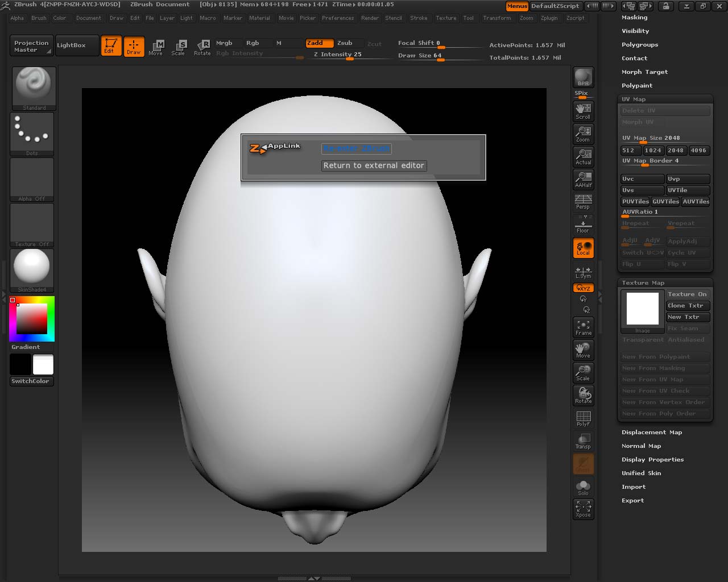Click the Zoom canvas icon

pyautogui.click(x=583, y=134)
